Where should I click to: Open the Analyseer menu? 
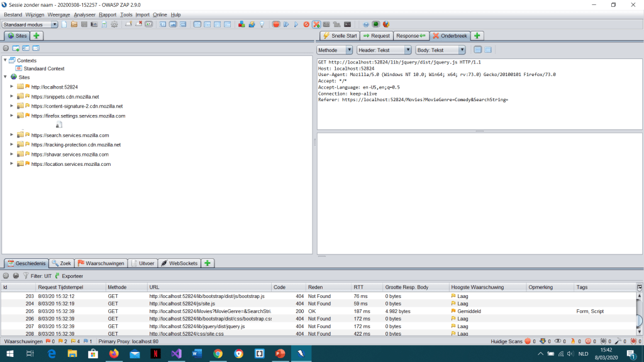point(84,14)
